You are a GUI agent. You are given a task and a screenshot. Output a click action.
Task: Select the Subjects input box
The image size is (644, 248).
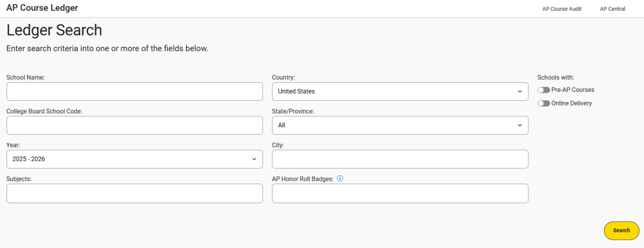pyautogui.click(x=135, y=193)
